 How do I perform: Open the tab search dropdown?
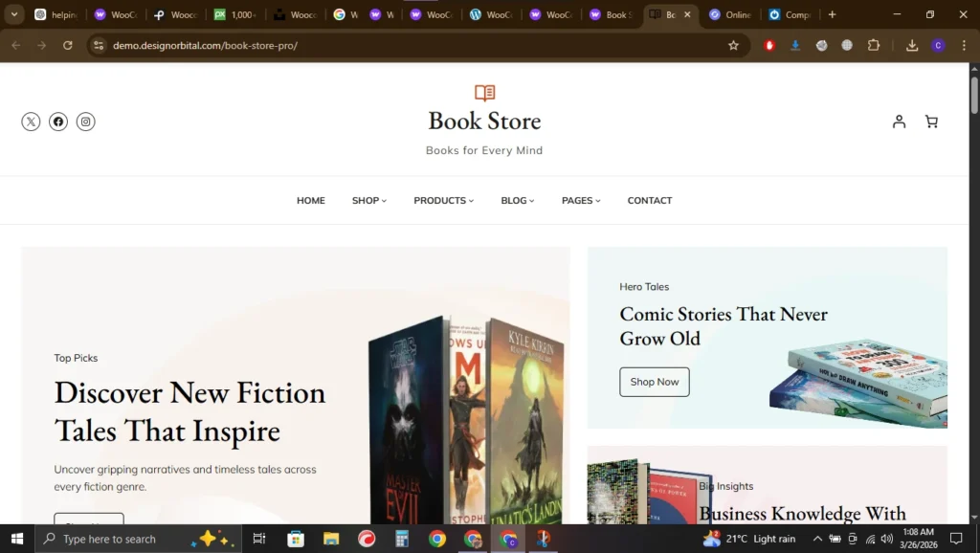(13, 14)
